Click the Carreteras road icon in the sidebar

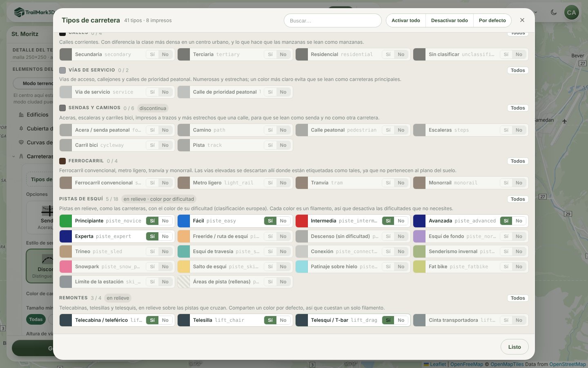(21, 156)
